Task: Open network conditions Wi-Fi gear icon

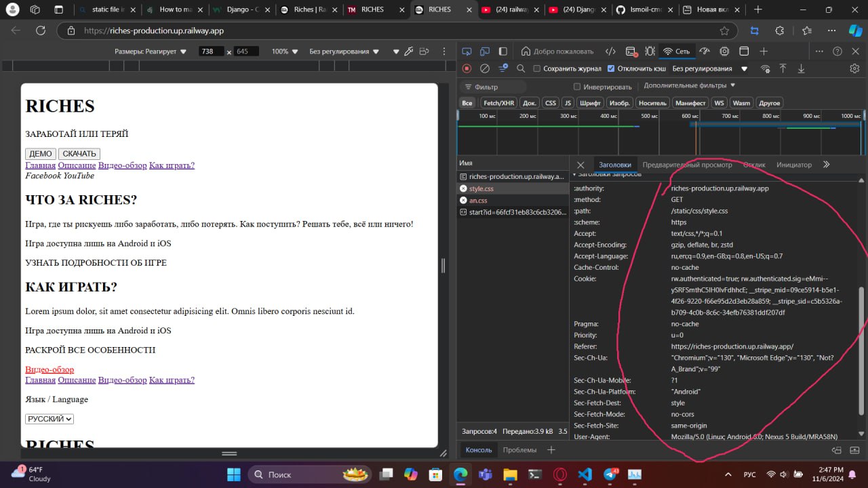Action: [765, 68]
